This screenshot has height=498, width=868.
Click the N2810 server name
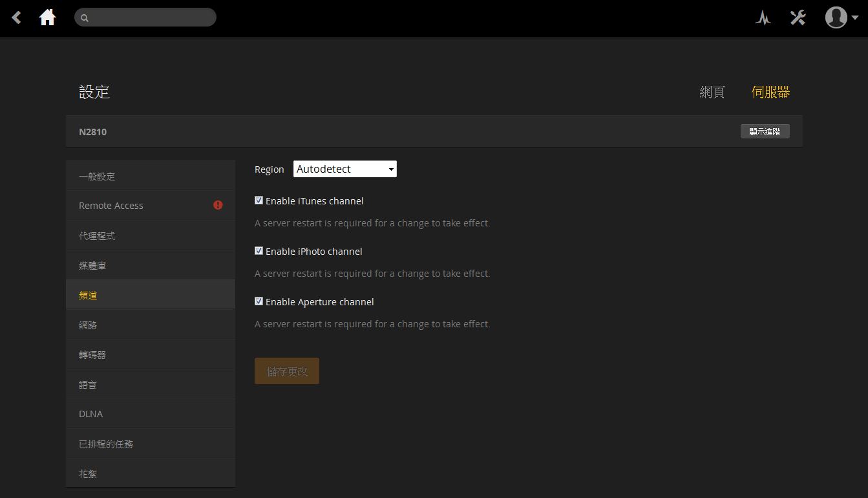pos(92,132)
